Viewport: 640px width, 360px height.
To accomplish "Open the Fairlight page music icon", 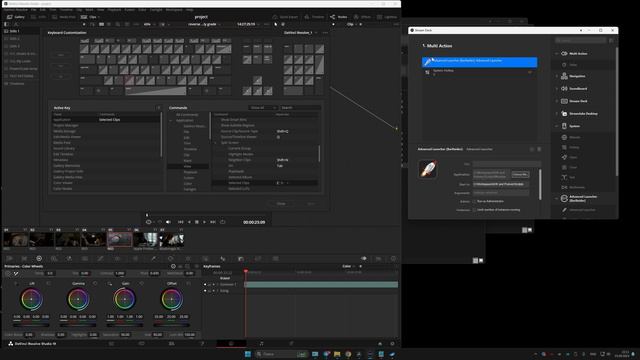I will [261, 344].
